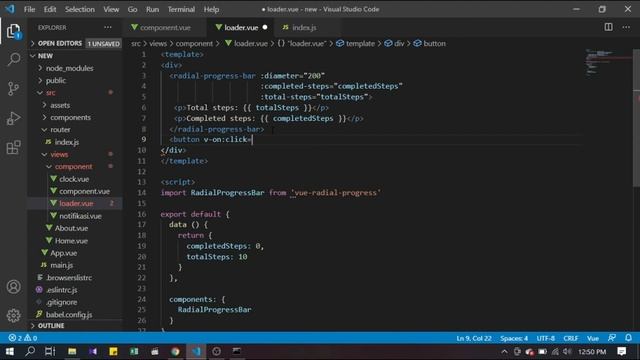
Task: Open notifications bell in status bar
Action: click(x=629, y=338)
